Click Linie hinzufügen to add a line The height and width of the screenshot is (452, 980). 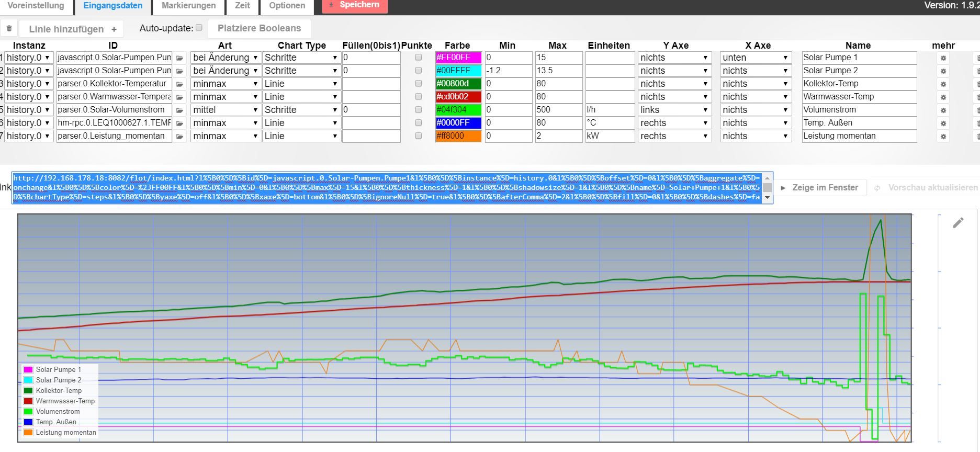[72, 29]
